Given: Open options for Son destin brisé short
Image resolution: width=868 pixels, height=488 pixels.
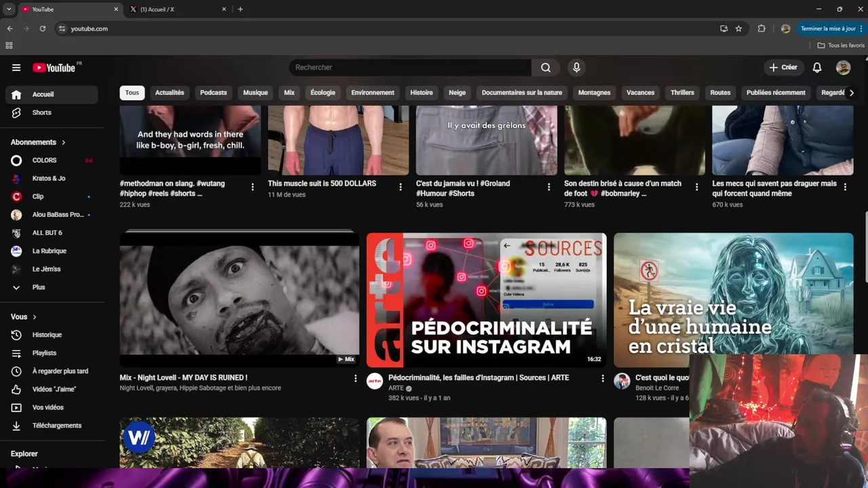Looking at the screenshot, I should pos(696,187).
